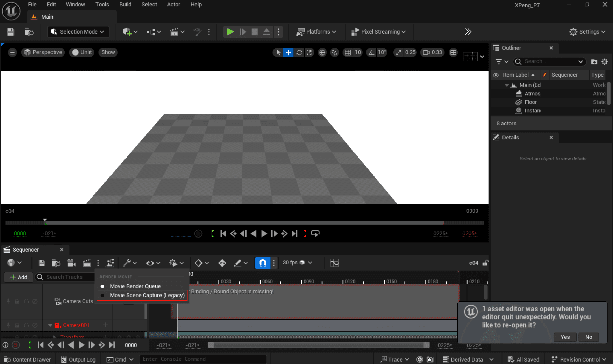Image resolution: width=613 pixels, height=364 pixels.
Task: Jump to sequence start in viewport transport
Action: point(223,234)
